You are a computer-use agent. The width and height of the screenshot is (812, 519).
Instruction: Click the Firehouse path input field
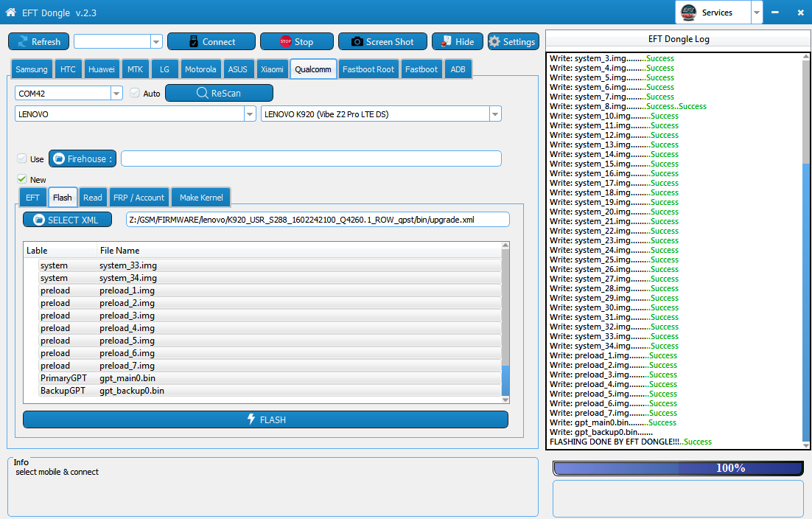pyautogui.click(x=311, y=159)
